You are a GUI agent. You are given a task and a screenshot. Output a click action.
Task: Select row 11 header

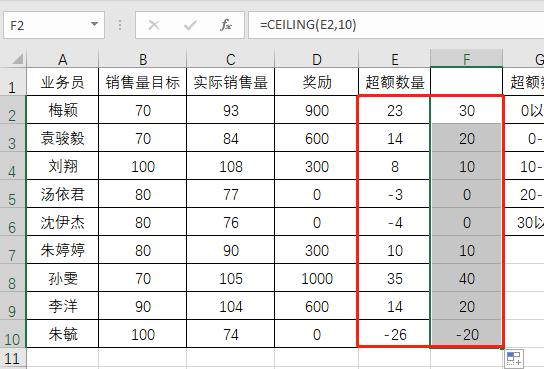pyautogui.click(x=12, y=358)
